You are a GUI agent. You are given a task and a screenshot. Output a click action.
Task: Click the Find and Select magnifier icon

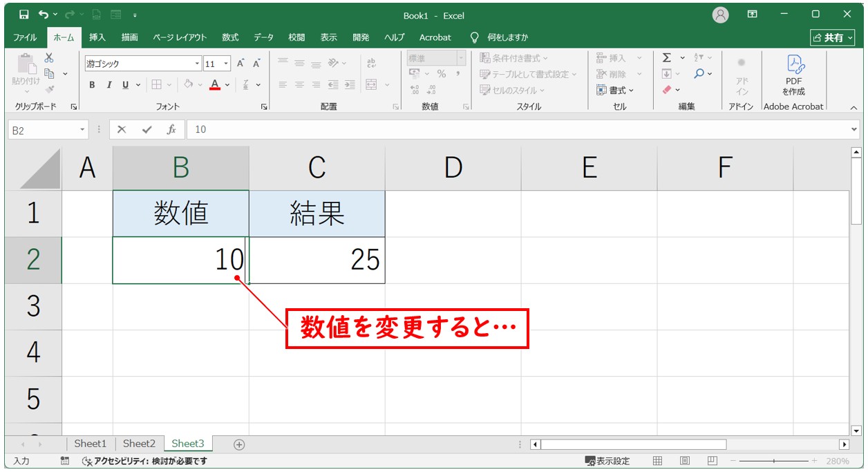(699, 73)
